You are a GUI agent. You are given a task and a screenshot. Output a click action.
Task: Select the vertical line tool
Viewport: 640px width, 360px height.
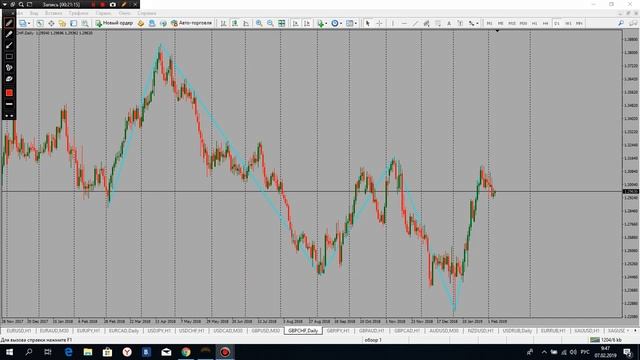(x=393, y=23)
